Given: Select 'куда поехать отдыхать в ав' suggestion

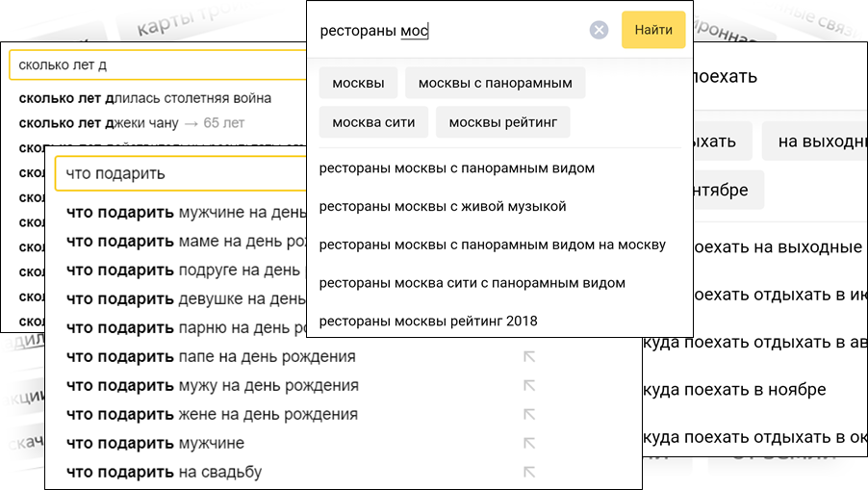Looking at the screenshot, I should (x=755, y=342).
